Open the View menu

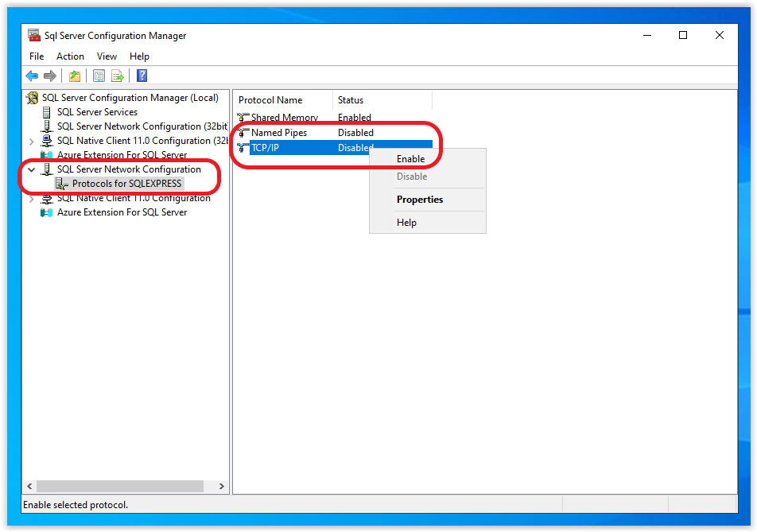coord(107,56)
